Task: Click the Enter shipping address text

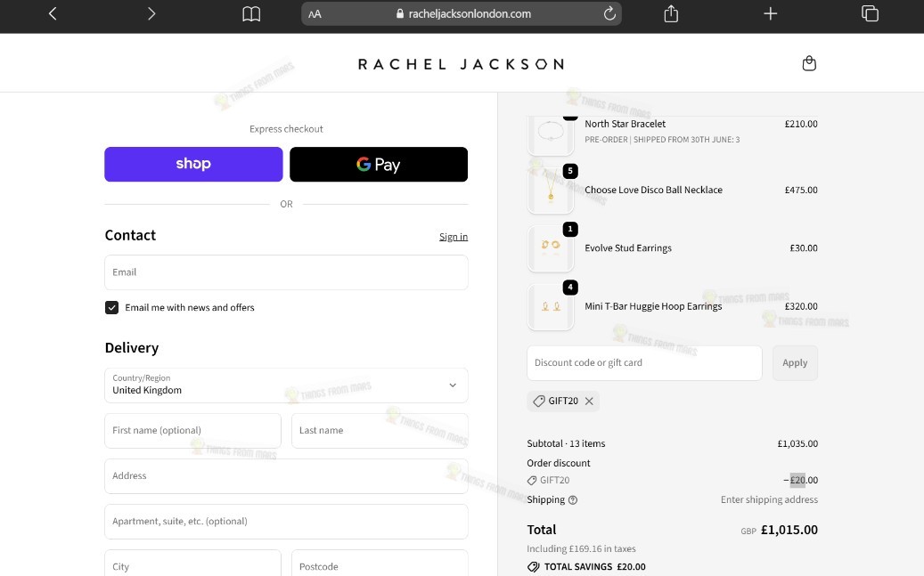Action: 769,499
